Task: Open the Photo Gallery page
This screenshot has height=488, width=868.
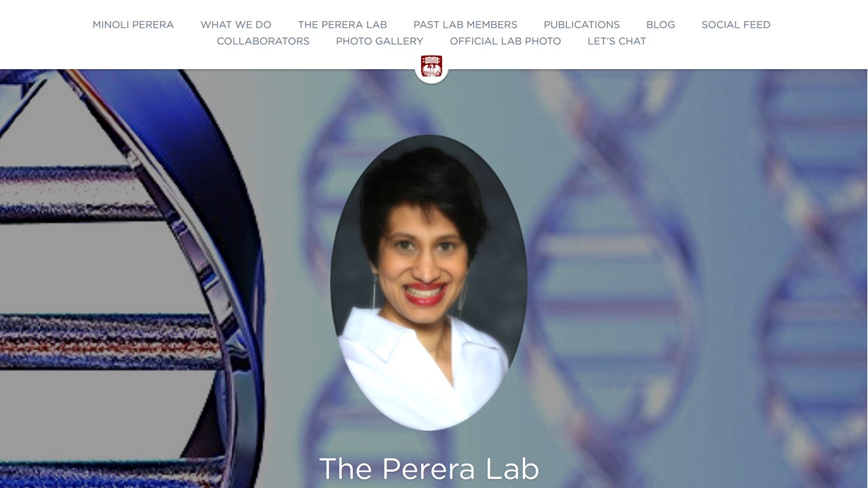Action: [380, 41]
